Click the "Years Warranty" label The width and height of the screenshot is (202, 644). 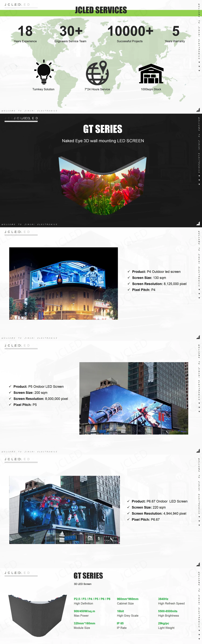[x=175, y=41]
